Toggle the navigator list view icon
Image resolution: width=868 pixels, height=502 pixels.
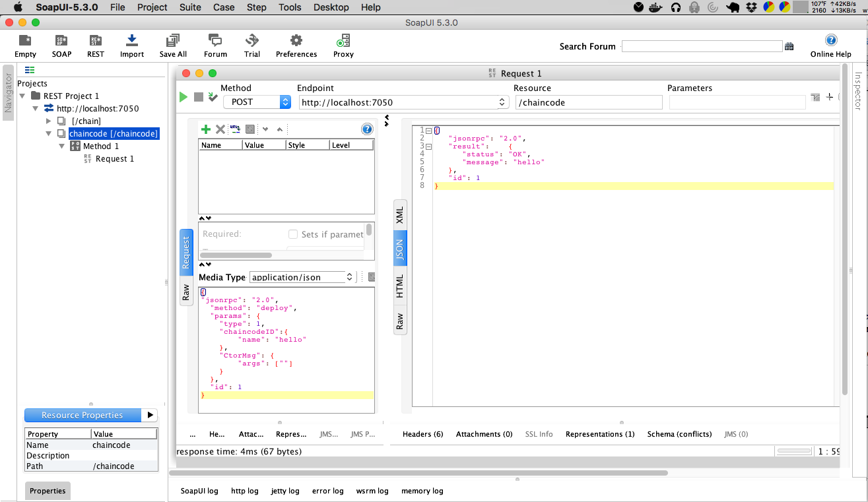30,70
